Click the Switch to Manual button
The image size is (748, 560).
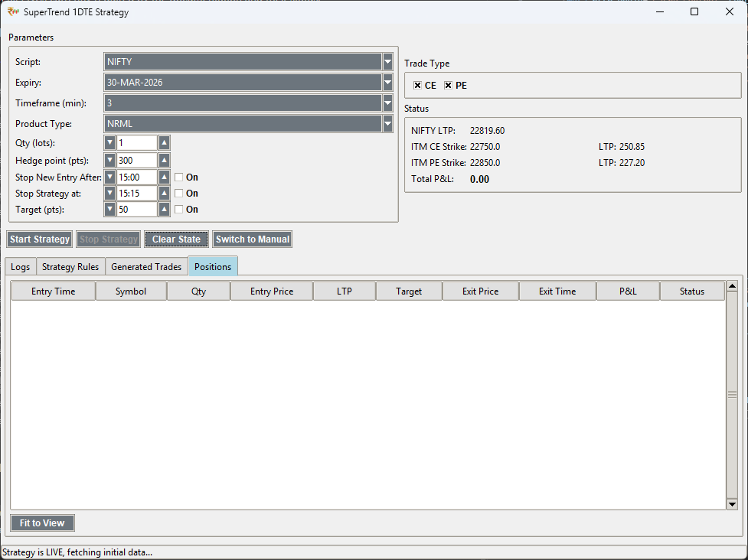pyautogui.click(x=253, y=239)
